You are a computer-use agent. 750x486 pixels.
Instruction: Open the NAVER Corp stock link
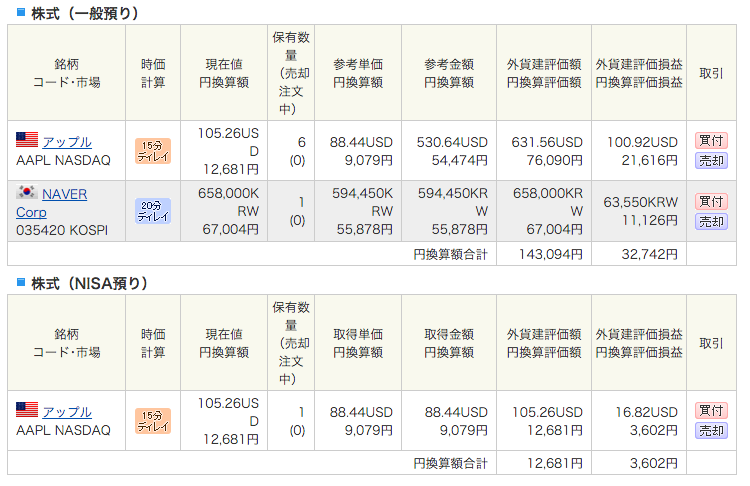point(52,203)
